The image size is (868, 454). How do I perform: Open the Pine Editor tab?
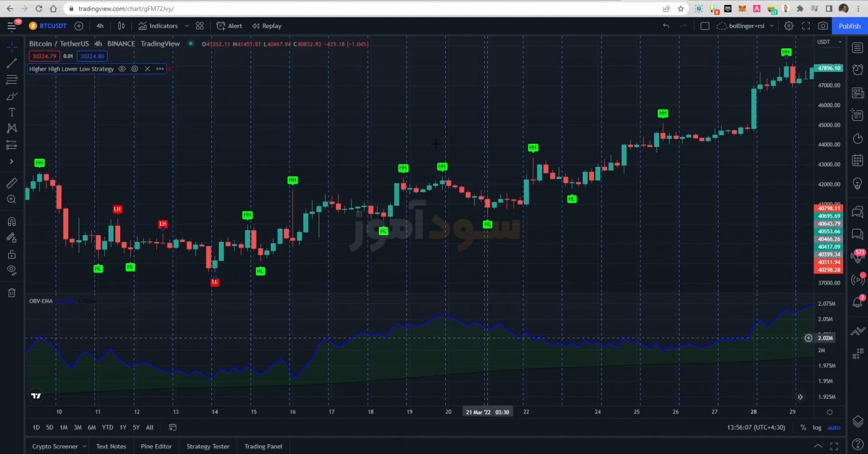click(x=156, y=447)
